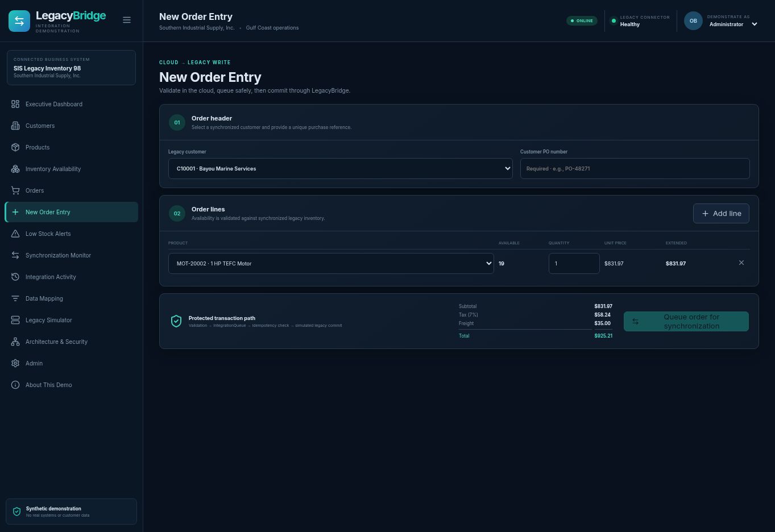Image resolution: width=775 pixels, height=532 pixels.
Task: Go to Integration Activity page
Action: (72, 277)
